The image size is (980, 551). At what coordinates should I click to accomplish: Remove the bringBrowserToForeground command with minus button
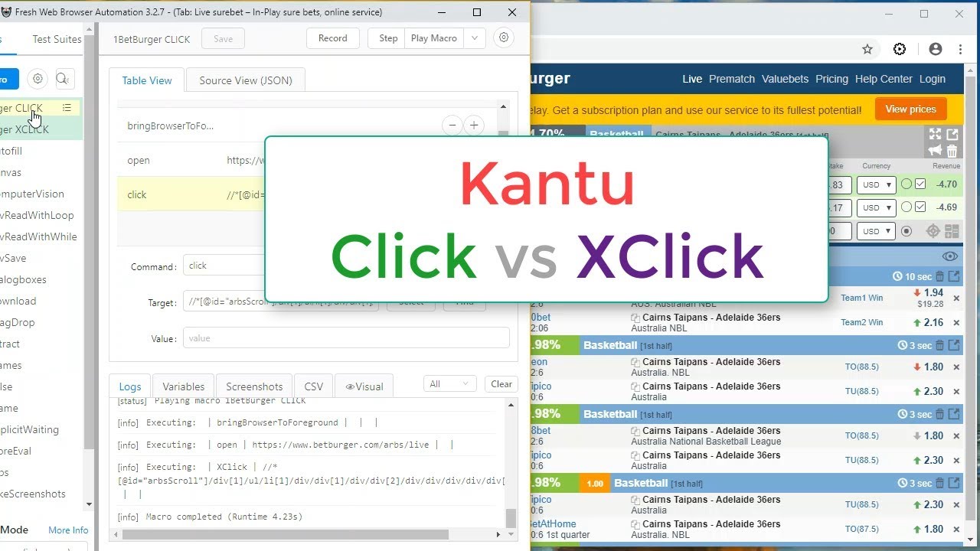pyautogui.click(x=452, y=126)
